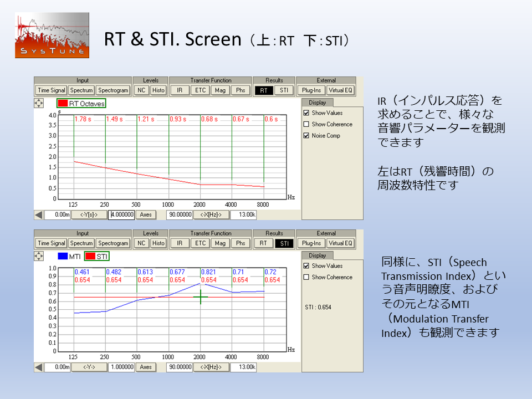Click the 0.00m field below RT graph
Viewport: 532px width, 399px height.
coord(57,215)
